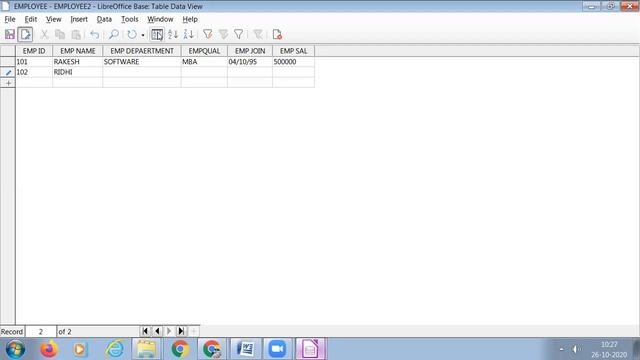This screenshot has width=640, height=360.
Task: Click empty EMP SAL cell in row 102
Action: click(x=293, y=72)
